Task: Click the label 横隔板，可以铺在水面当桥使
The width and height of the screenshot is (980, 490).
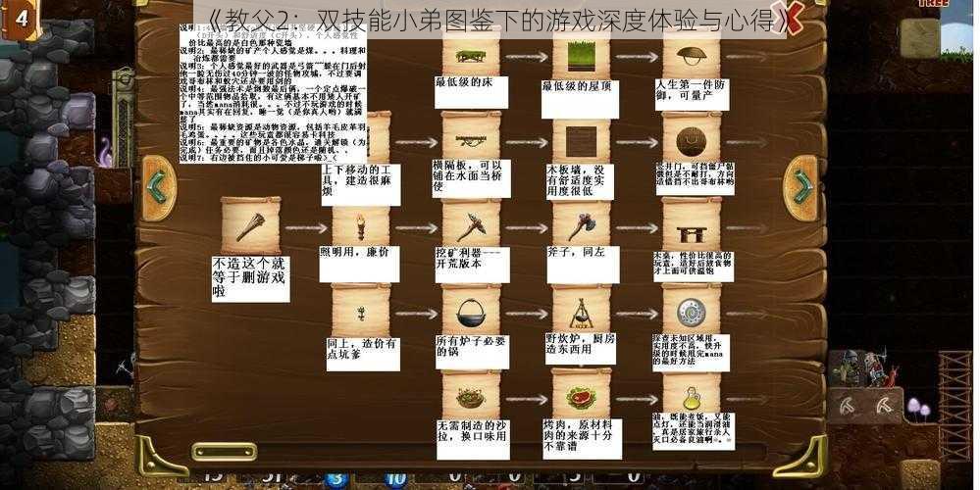Action: 471,178
